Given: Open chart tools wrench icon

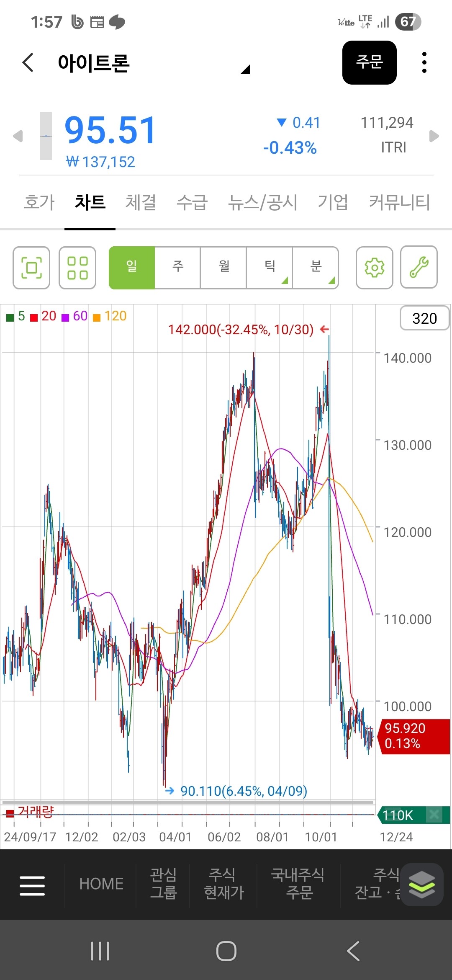Looking at the screenshot, I should pos(419,268).
